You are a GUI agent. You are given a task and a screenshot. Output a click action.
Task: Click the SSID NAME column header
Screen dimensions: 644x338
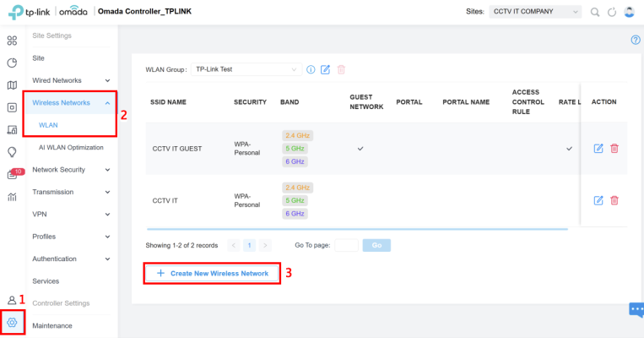pyautogui.click(x=169, y=102)
